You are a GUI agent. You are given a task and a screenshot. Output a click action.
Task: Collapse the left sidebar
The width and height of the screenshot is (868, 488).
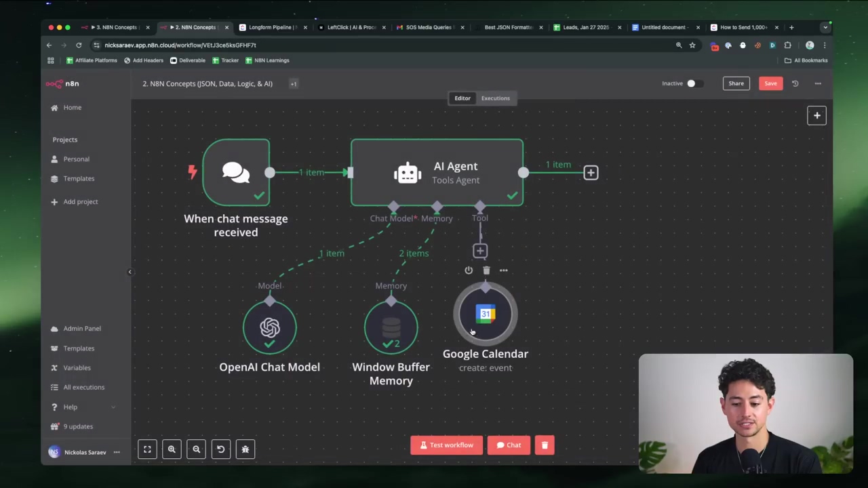tap(130, 272)
